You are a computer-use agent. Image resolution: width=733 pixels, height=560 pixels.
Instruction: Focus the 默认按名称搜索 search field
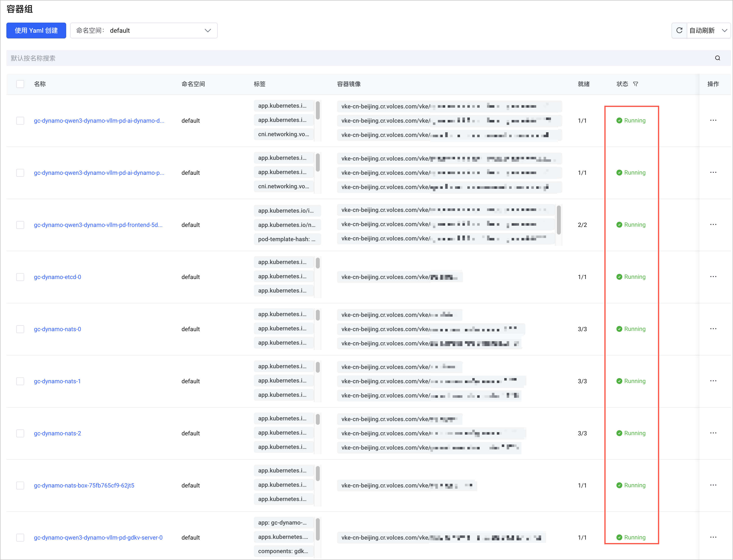368,58
